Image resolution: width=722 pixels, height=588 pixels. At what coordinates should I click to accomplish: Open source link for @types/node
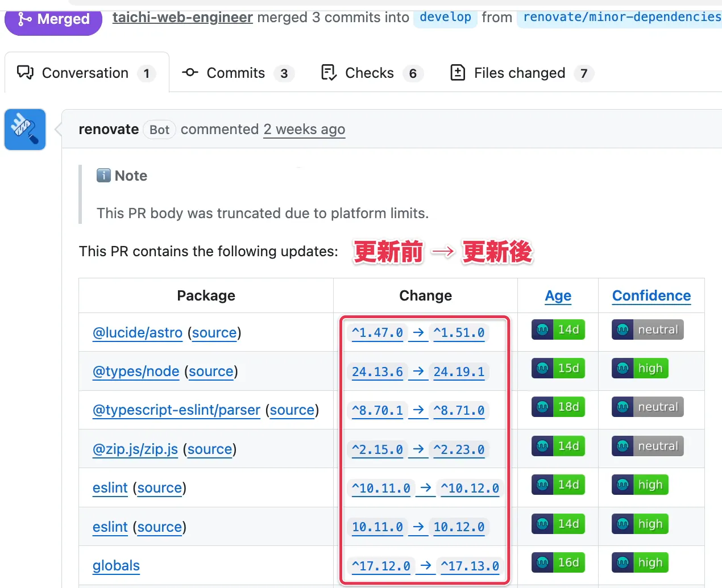pyautogui.click(x=211, y=371)
